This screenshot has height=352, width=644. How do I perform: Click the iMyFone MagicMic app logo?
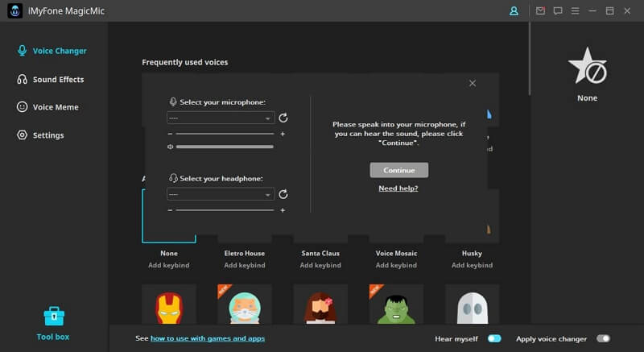click(15, 11)
